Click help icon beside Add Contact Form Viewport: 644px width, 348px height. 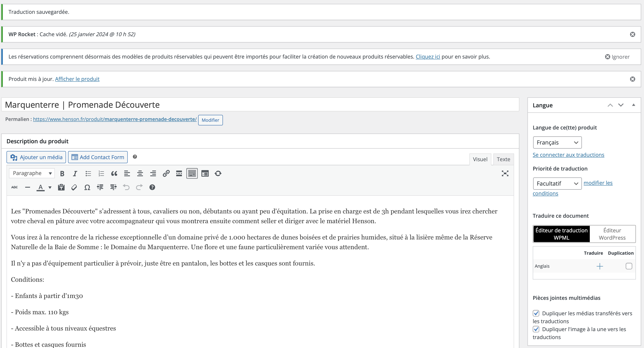(x=135, y=157)
